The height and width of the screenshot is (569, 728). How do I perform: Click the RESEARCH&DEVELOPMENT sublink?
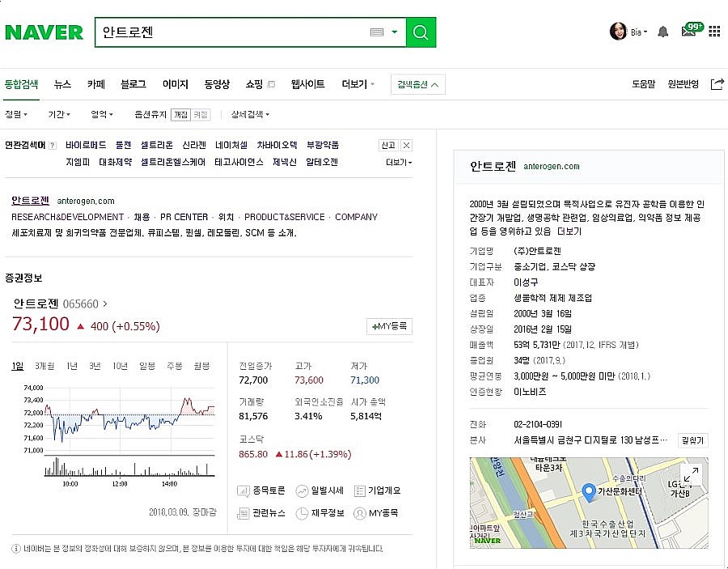[x=68, y=217]
